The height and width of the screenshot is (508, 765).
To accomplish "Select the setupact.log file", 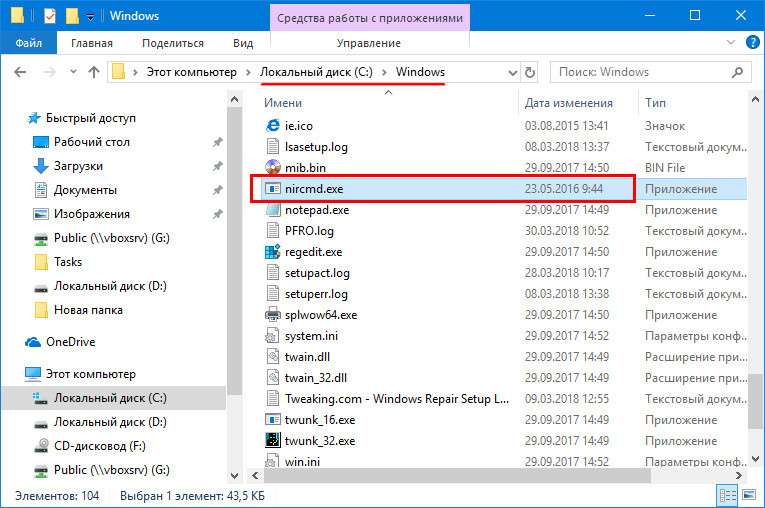I will coord(317,273).
